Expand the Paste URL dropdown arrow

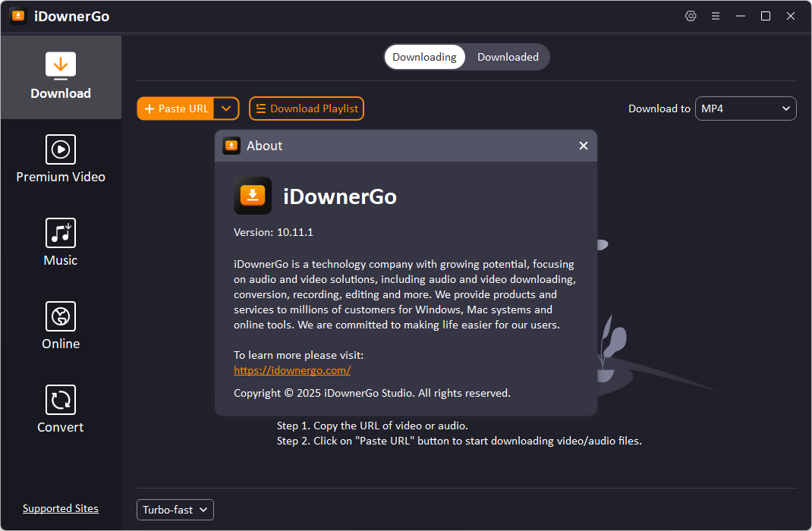click(x=226, y=108)
